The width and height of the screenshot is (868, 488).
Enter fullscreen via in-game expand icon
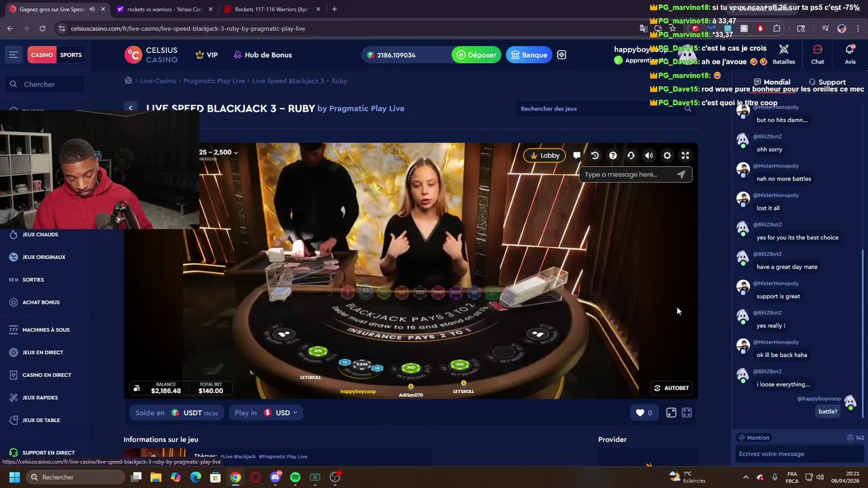pos(686,155)
